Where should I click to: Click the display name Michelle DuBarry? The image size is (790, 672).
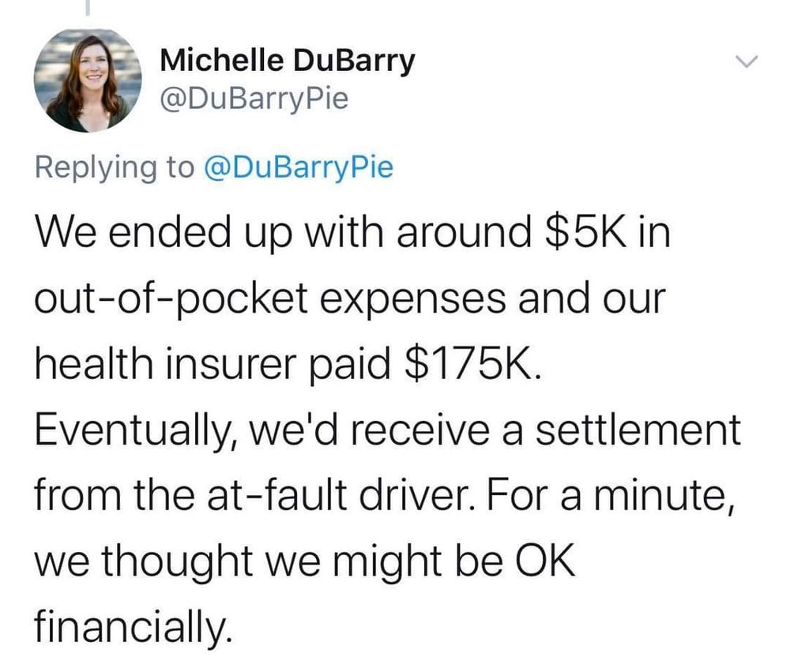click(x=286, y=62)
